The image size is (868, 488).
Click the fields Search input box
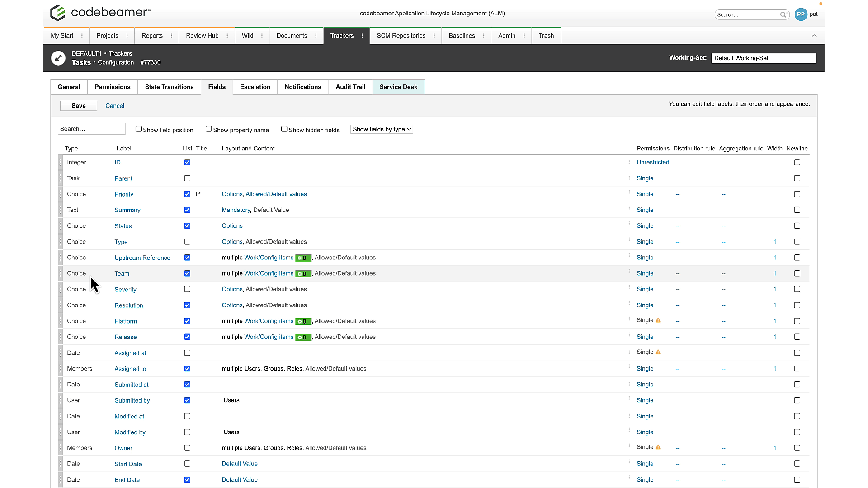pyautogui.click(x=92, y=129)
